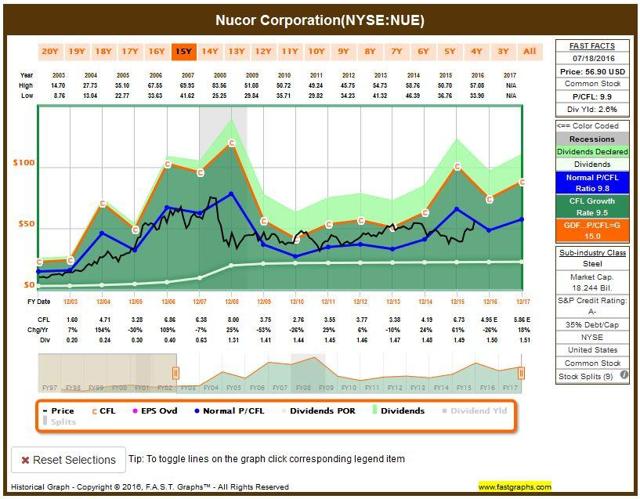Click the Nucor Corporation chart title
640x499 pixels.
coord(320,20)
